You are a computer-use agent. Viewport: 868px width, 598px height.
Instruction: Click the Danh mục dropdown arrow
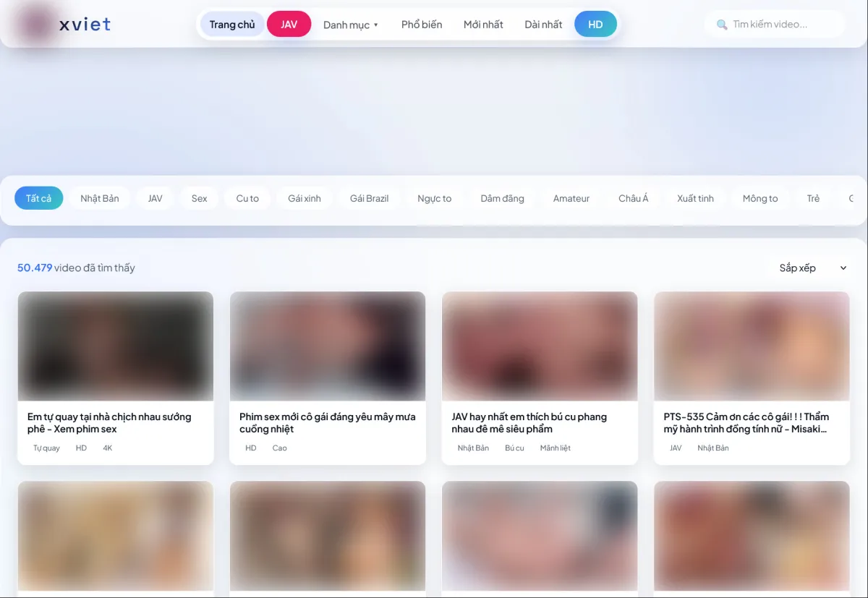(x=376, y=25)
